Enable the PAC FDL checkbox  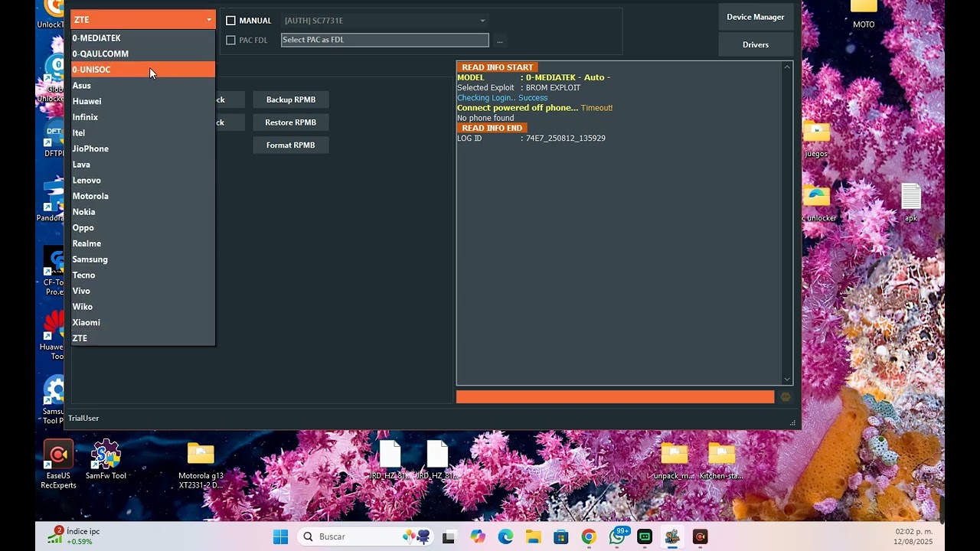(x=230, y=40)
